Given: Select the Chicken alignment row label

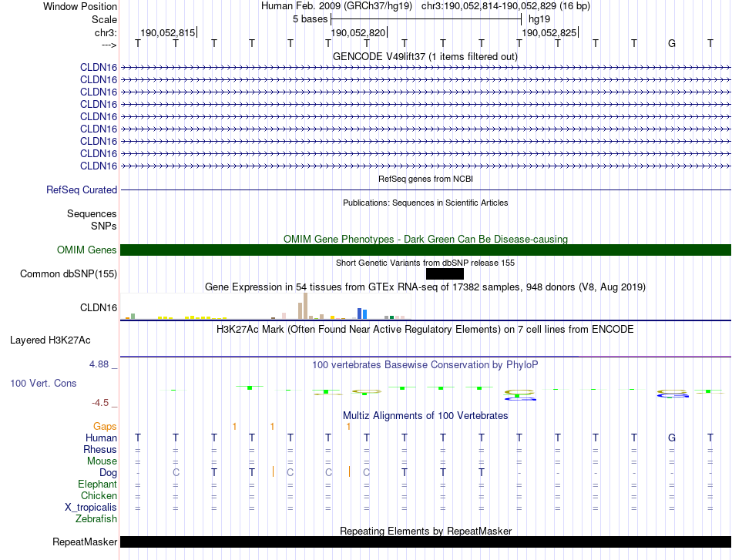Looking at the screenshot, I should [99, 495].
